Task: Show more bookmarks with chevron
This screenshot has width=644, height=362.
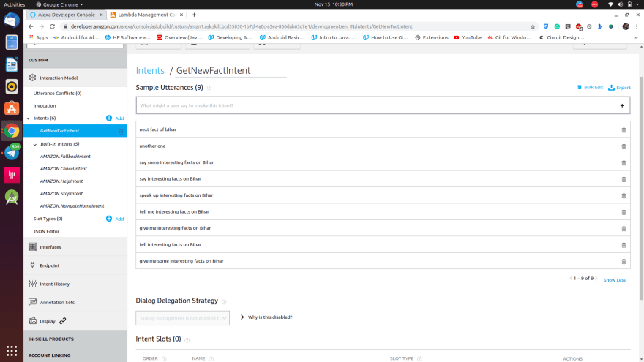Action: coord(636,37)
